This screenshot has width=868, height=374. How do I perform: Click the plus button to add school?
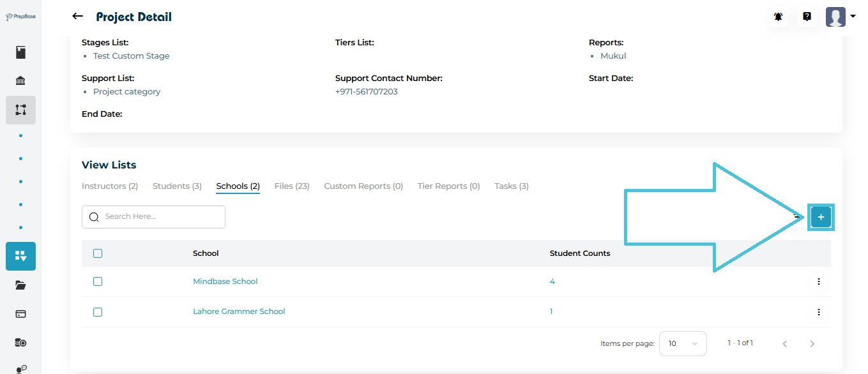[x=821, y=217]
